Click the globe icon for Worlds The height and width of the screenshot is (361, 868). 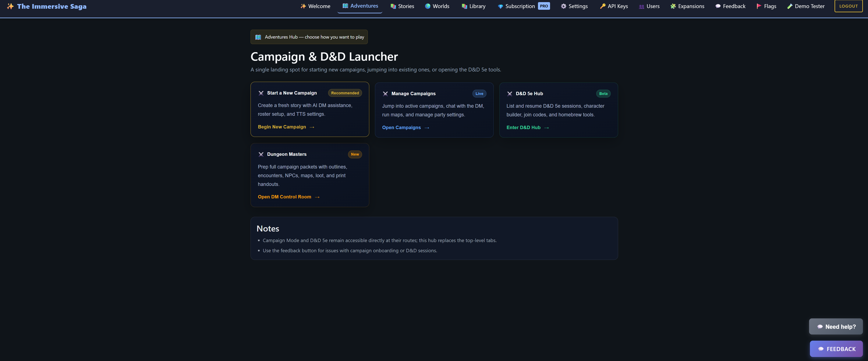click(428, 6)
